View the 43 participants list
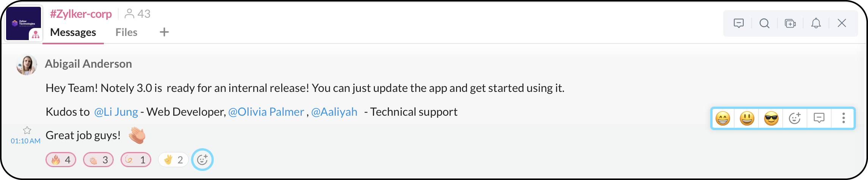This screenshot has width=868, height=180. (138, 14)
